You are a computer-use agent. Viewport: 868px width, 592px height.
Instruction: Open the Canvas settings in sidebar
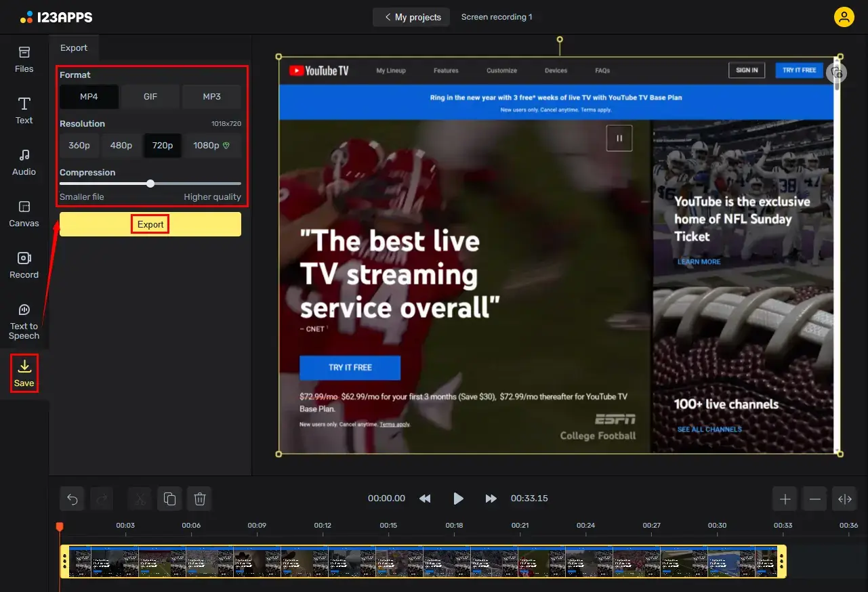point(24,214)
